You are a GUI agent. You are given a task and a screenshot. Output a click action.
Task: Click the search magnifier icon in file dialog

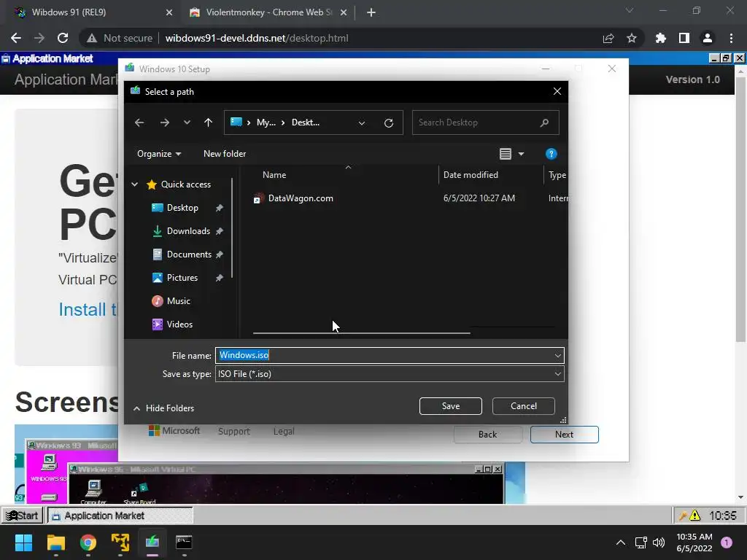pos(544,122)
